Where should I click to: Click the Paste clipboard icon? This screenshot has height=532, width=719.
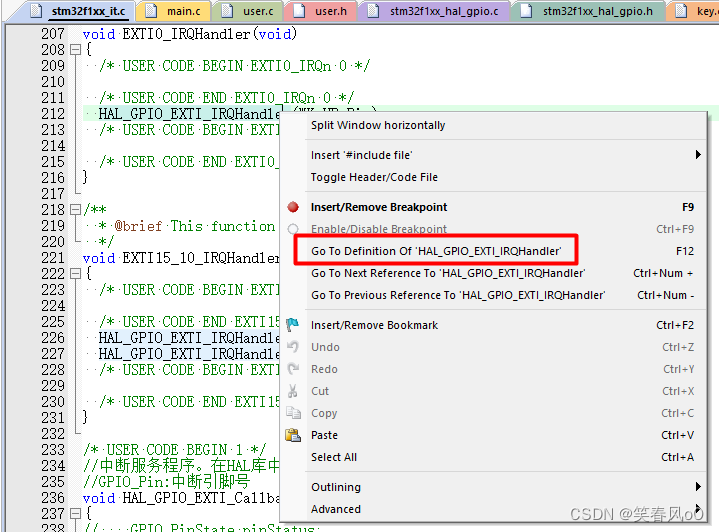(x=293, y=435)
